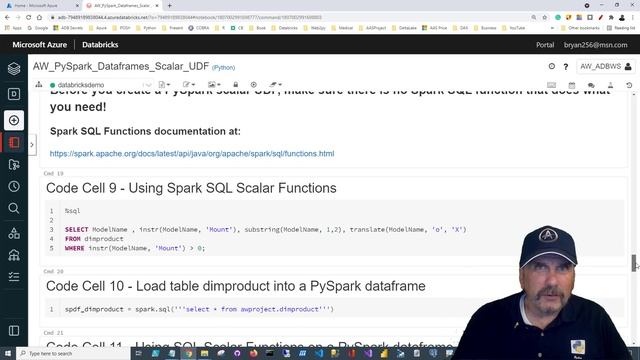Open the Azure bookmarks folder
The image size is (640, 360).
(98, 28)
